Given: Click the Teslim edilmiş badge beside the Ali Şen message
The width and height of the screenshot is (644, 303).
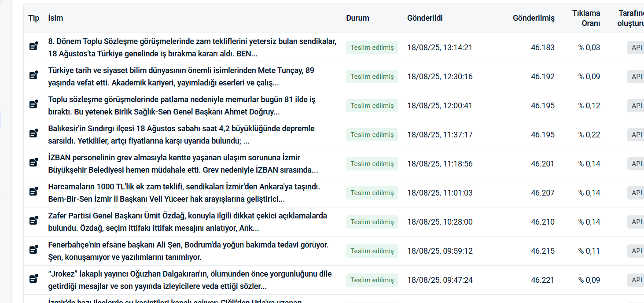Looking at the screenshot, I should coord(372,251).
